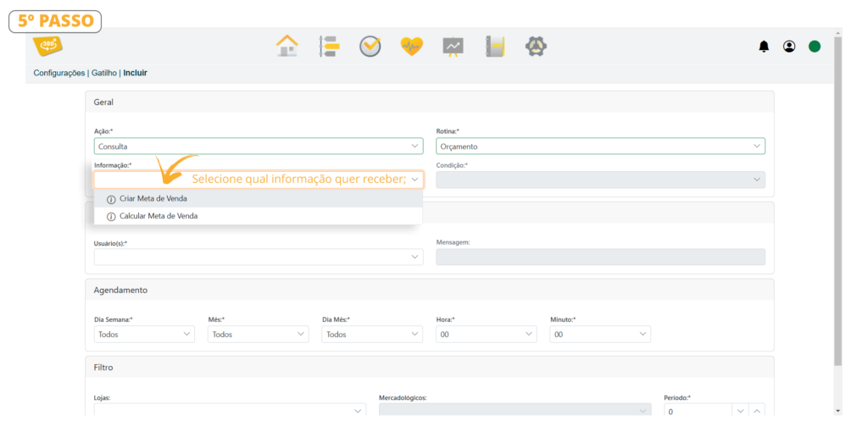This screenshot has height=443, width=868.
Task: Click scrollbar down arrow at bottom
Action: (837, 411)
